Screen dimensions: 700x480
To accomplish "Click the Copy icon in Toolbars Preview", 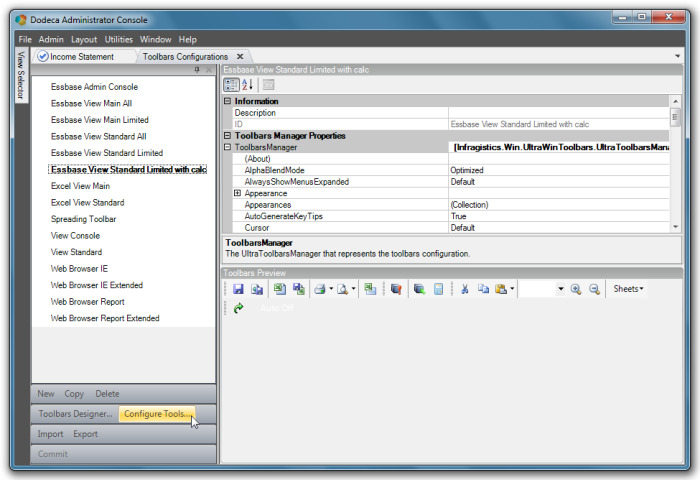I will [483, 289].
